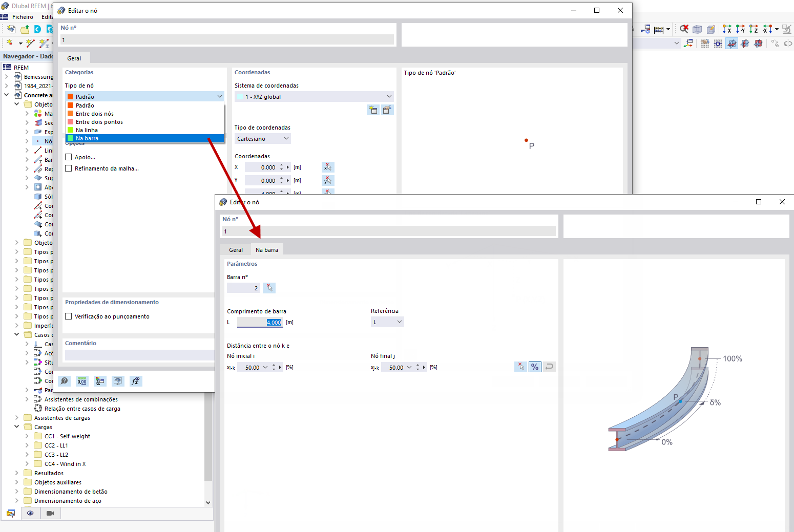Click the view in -X direction icon
Viewport: 794px width, 532px height.
pos(767,29)
